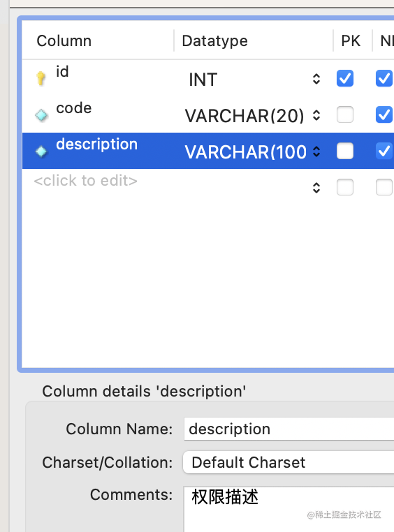
Task: Open the INT datatype dropdown arrows
Action: tap(316, 79)
